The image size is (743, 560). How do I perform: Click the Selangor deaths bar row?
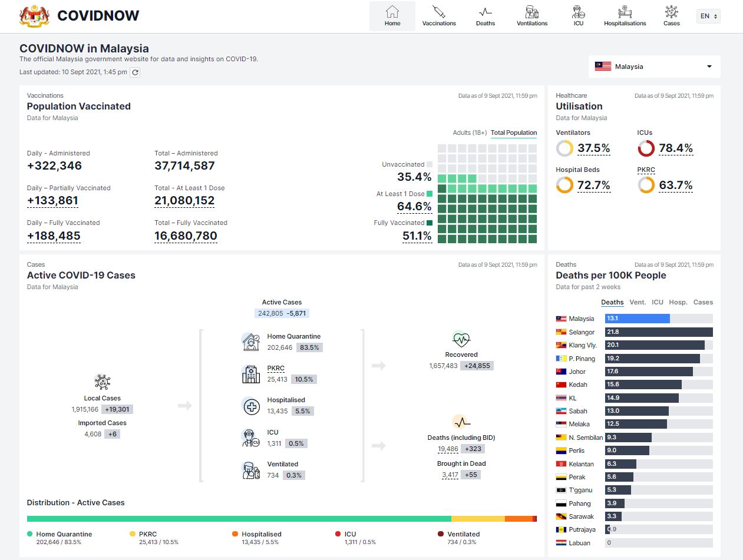click(x=658, y=332)
